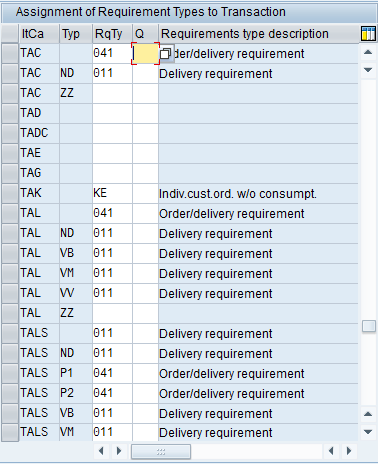The width and height of the screenshot is (378, 464).
Task: Select the row selector for TAK
Action: click(10, 193)
